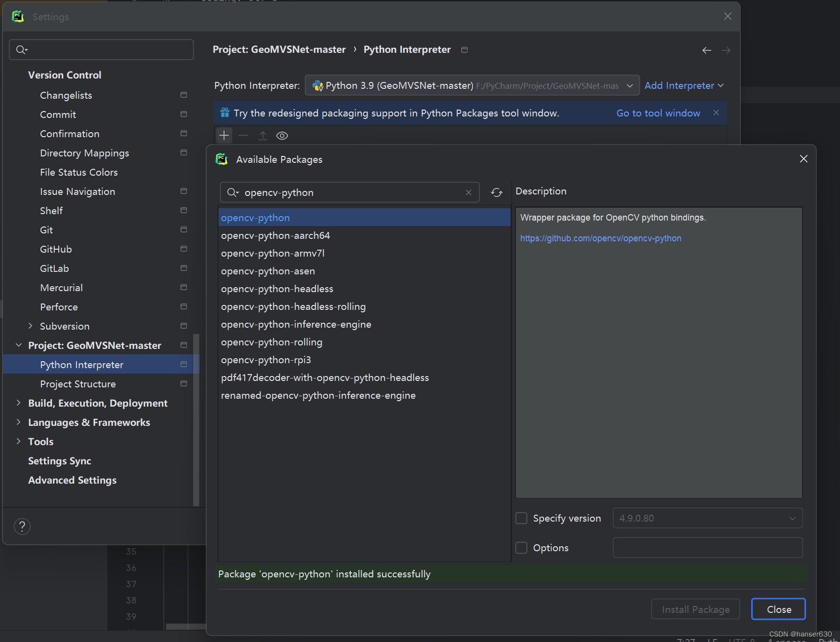The image size is (840, 642).
Task: Click the settings tree vertical scrollbar
Action: pyautogui.click(x=196, y=419)
